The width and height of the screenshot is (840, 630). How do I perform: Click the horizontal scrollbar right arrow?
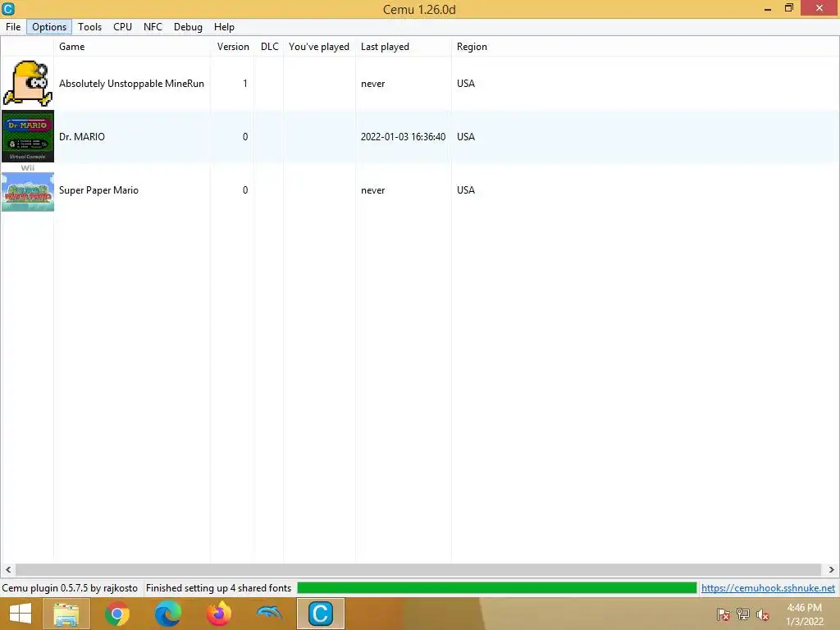point(832,569)
